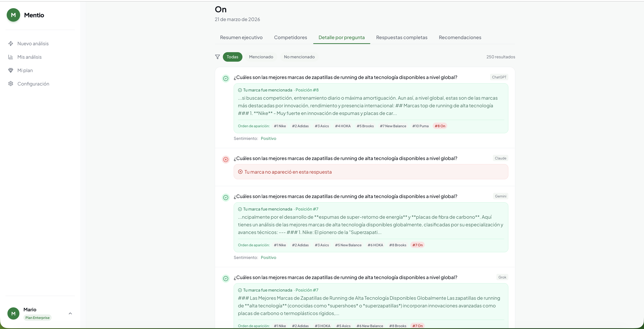Click the diamond icon for Mi plan
The width and height of the screenshot is (644, 329).
pyautogui.click(x=11, y=70)
